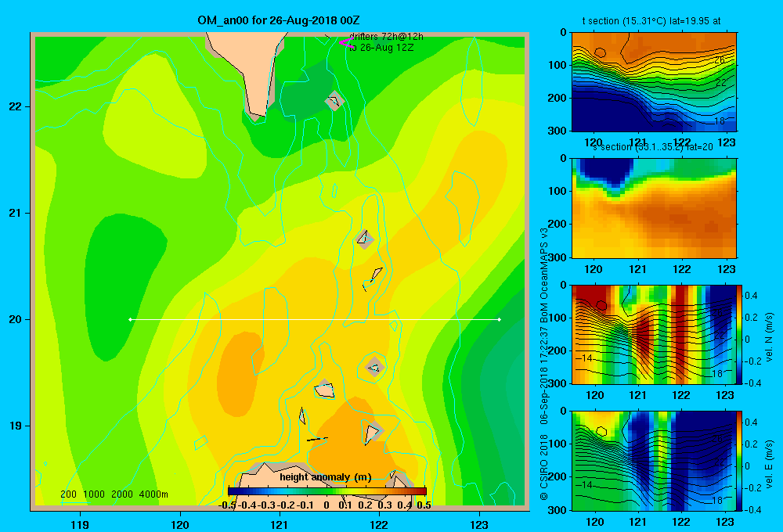The height and width of the screenshot is (532, 783).
Task: Click the 's section (33.1..35.2) lat=20' title
Action: tap(654, 147)
